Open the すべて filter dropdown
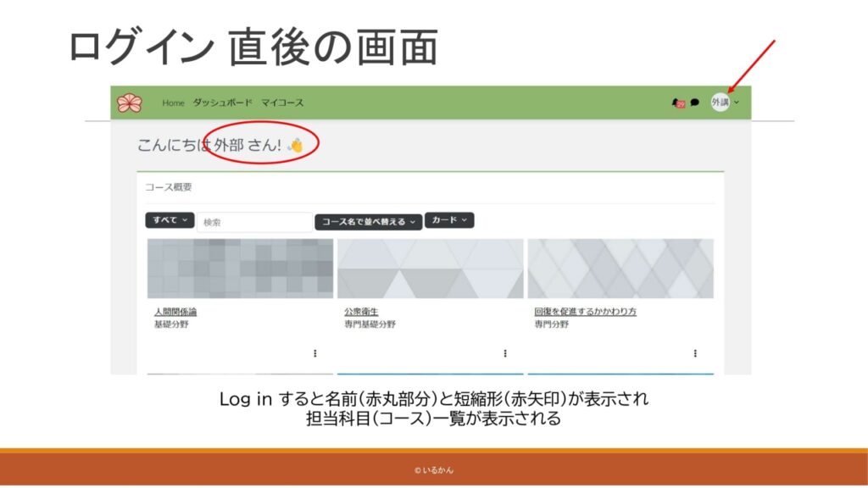The image size is (868, 488). tap(170, 220)
